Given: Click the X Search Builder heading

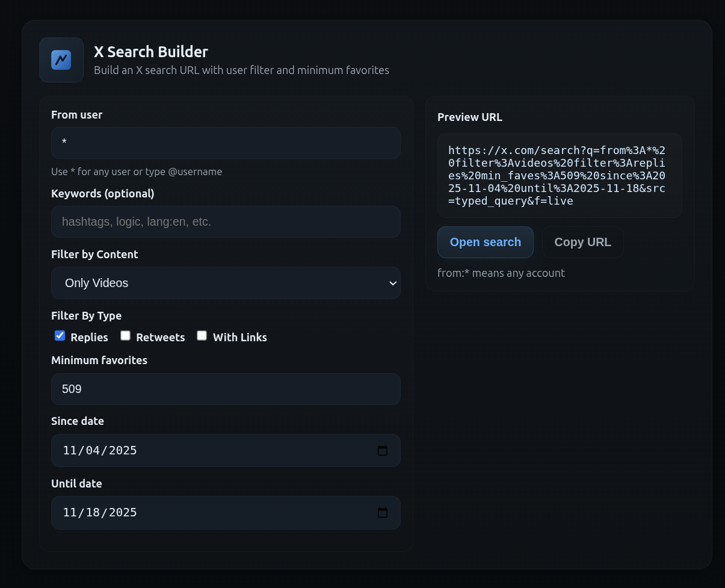Looking at the screenshot, I should tap(150, 52).
